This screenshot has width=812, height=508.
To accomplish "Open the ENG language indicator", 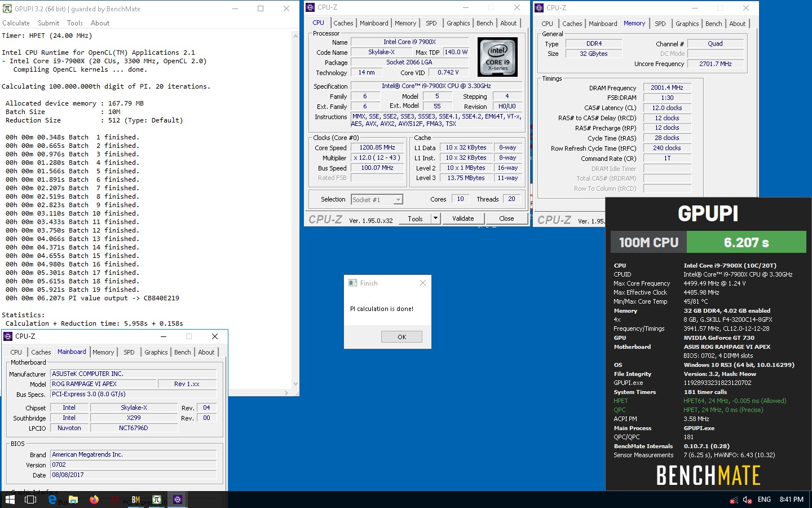I will click(764, 500).
